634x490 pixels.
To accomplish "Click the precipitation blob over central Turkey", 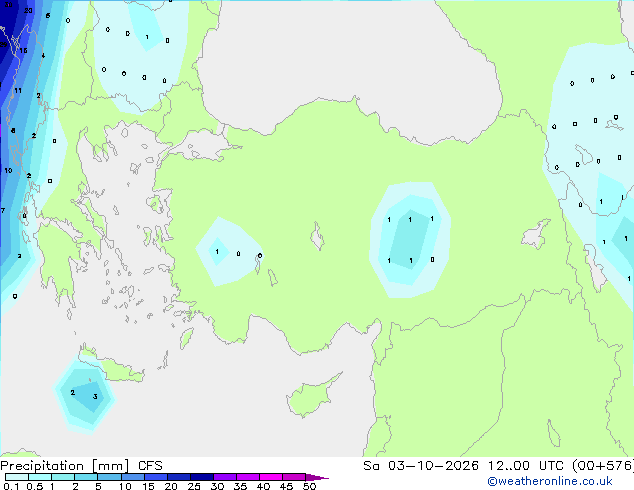I will coord(410,240).
